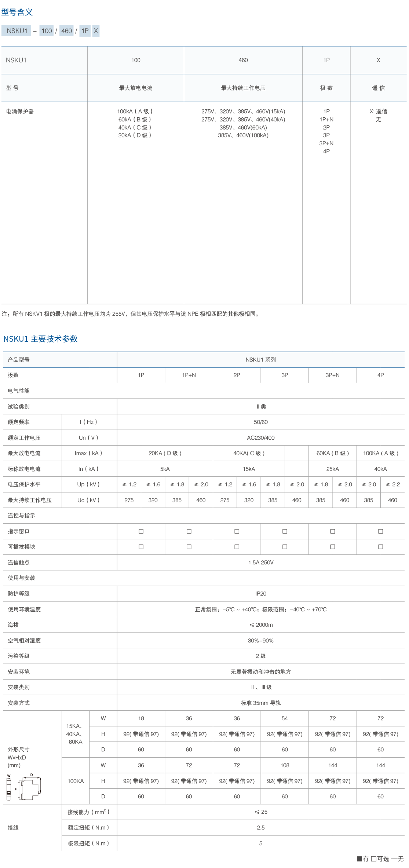Toggle the 指示窗口 checkbox under 1P column
Viewport: 409px width, 868px height.
click(141, 531)
